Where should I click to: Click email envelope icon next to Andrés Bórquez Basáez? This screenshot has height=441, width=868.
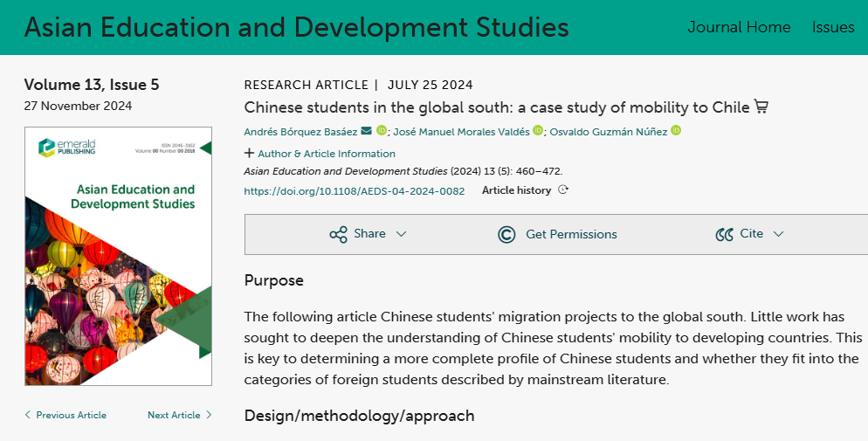(366, 131)
